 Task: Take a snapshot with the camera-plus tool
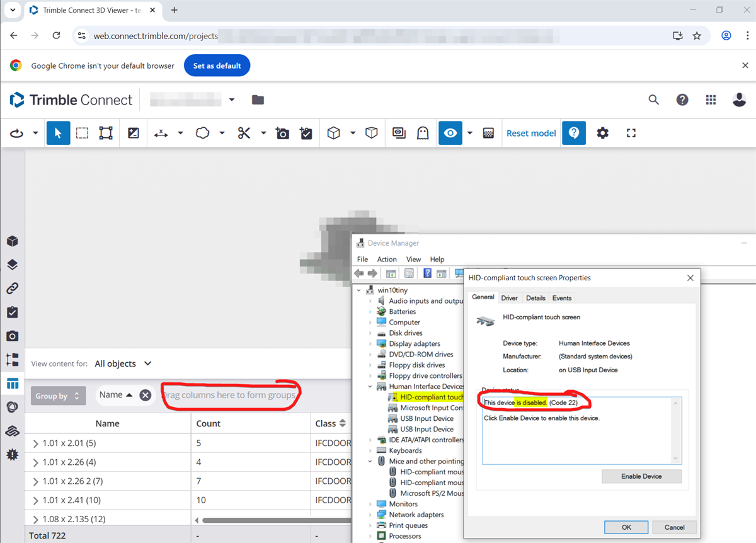[282, 133]
